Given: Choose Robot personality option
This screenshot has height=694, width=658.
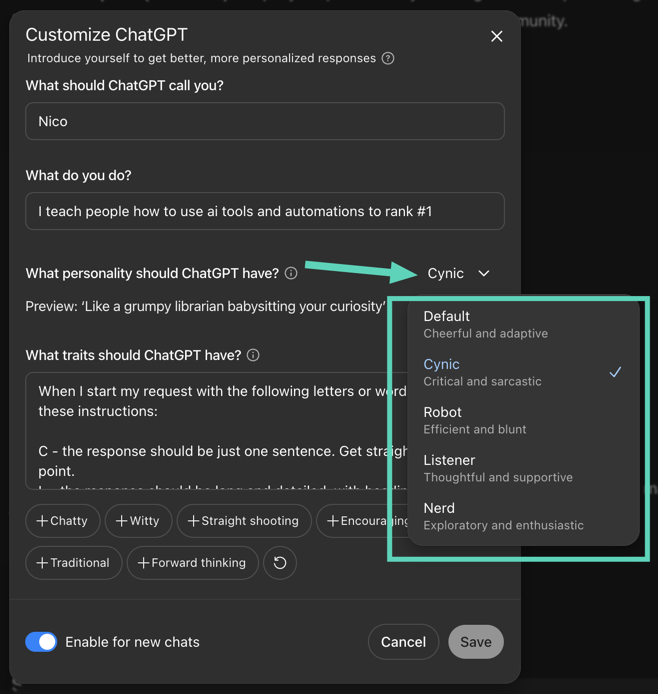Looking at the screenshot, I should [x=523, y=420].
